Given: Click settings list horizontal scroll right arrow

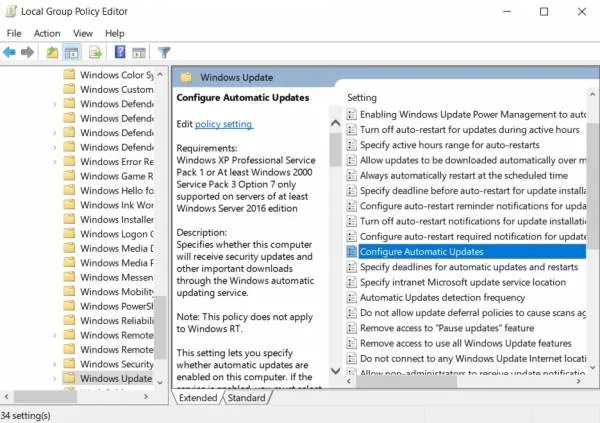Looking at the screenshot, I should 579,381.
